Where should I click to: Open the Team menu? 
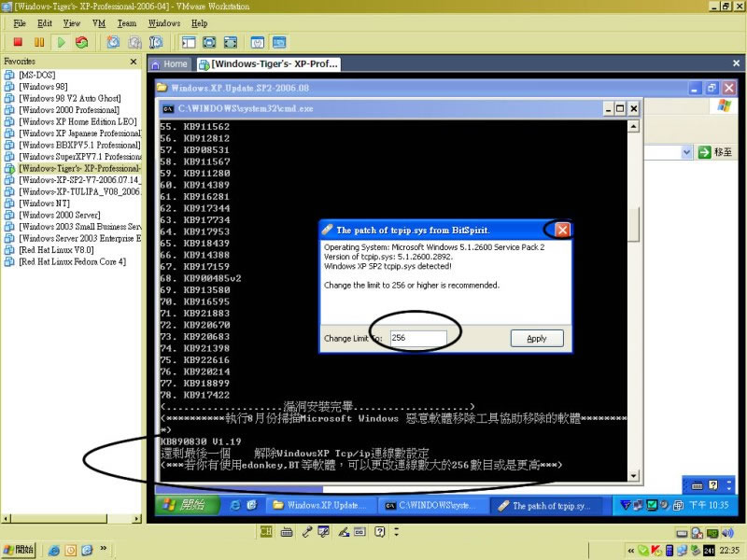pos(127,23)
